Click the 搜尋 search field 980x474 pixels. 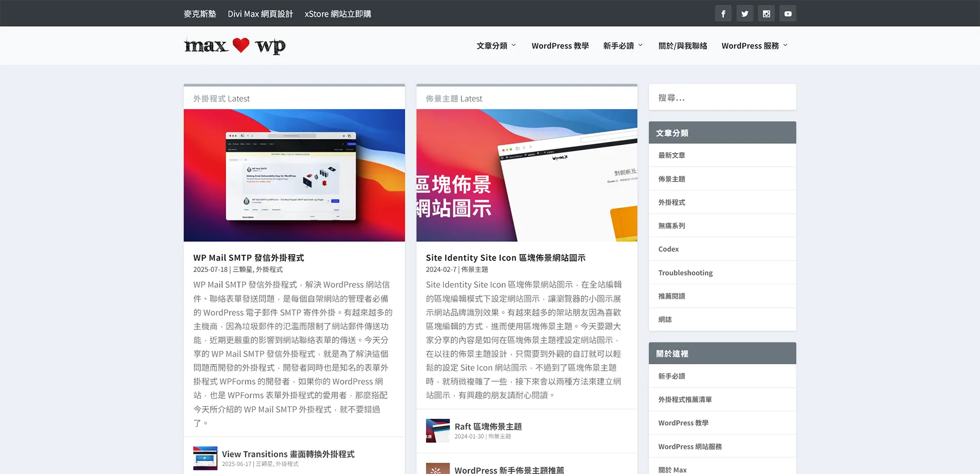[x=722, y=97]
